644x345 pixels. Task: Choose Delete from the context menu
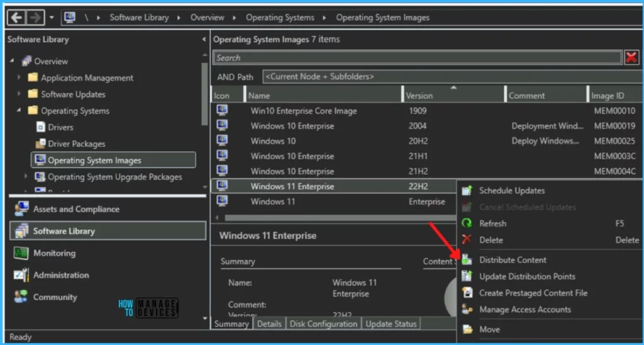click(550, 240)
